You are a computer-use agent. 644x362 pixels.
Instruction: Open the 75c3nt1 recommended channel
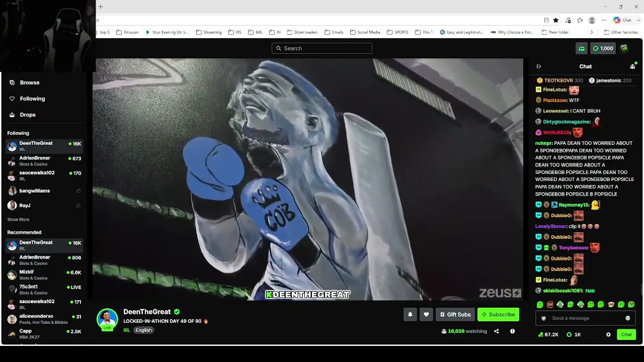coord(44,290)
